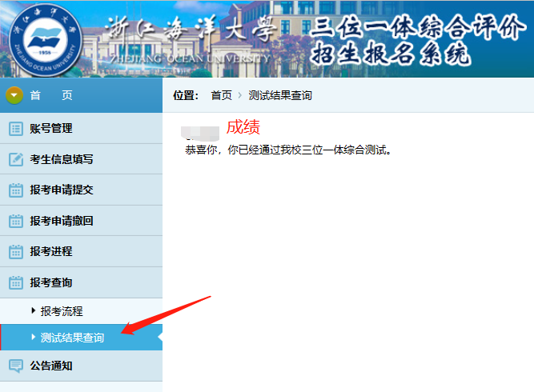Click the 报考申请提交 calendar icon
534x392 pixels.
point(16,190)
